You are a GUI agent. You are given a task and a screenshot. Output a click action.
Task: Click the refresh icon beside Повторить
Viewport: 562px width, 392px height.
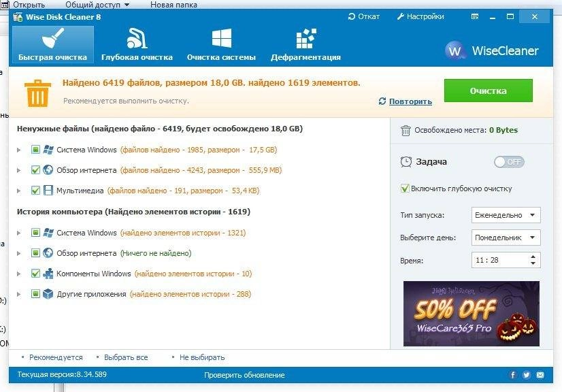(x=382, y=101)
